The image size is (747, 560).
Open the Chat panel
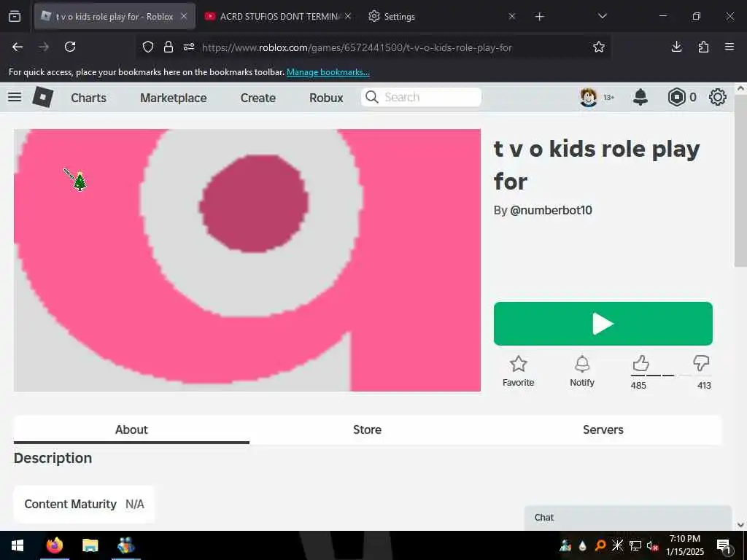point(628,518)
